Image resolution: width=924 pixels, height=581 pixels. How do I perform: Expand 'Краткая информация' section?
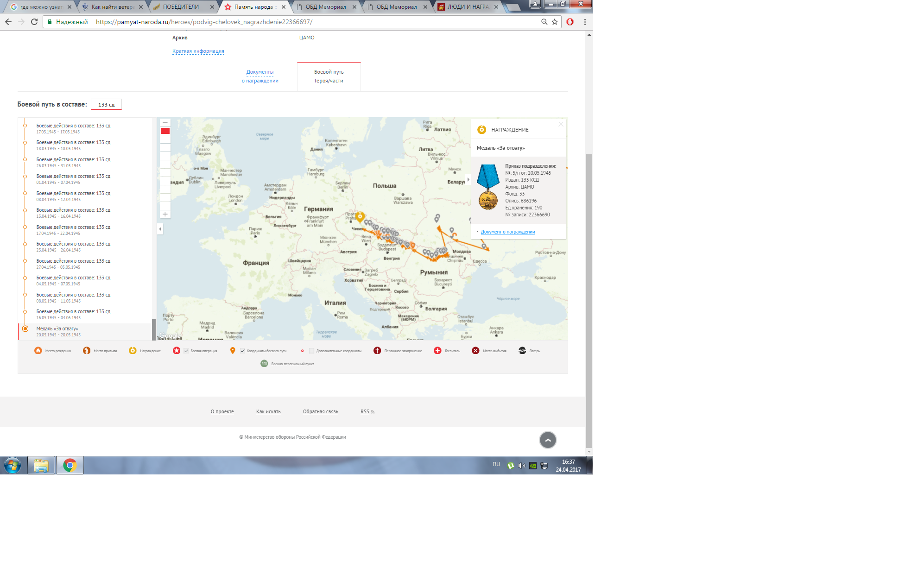[198, 51]
